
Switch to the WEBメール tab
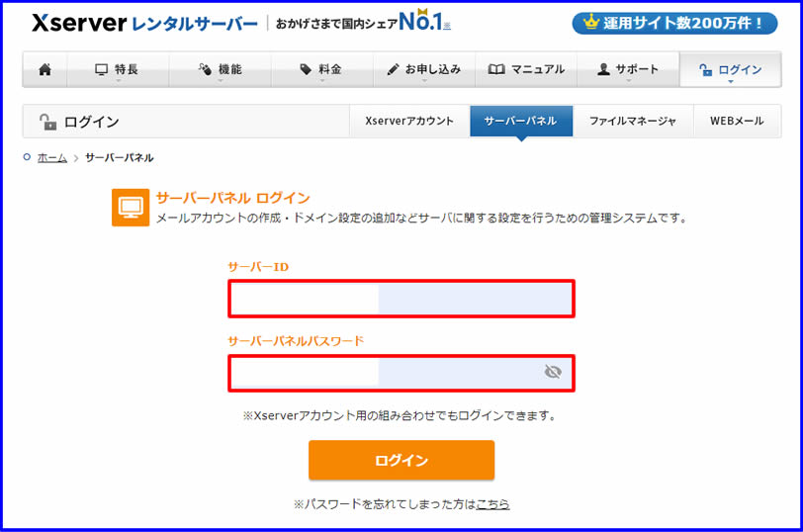point(738,122)
